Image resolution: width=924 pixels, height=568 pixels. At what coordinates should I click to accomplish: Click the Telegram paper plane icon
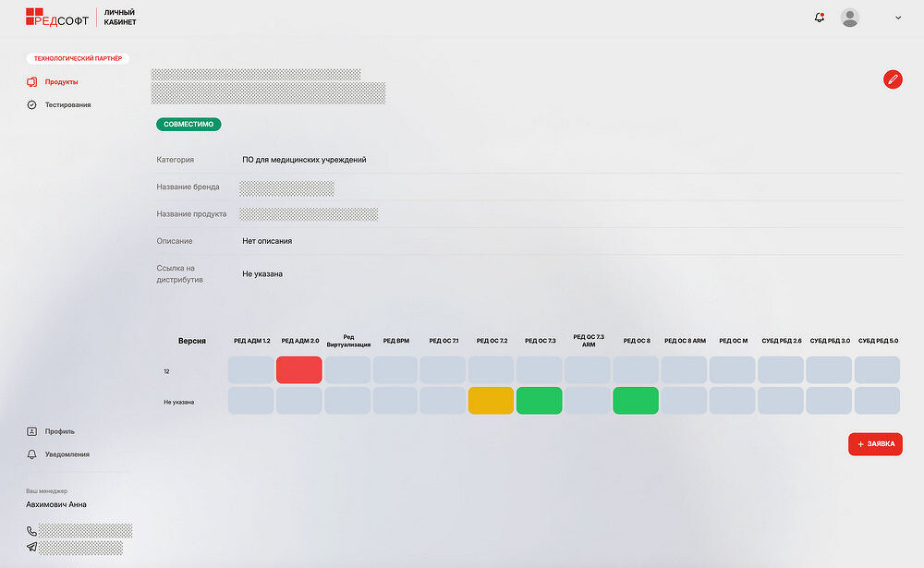(x=32, y=547)
